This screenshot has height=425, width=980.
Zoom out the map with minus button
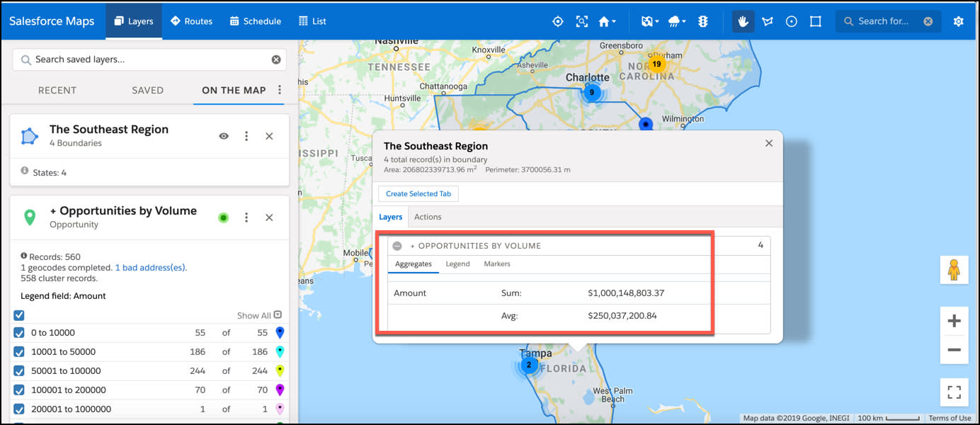tap(954, 350)
